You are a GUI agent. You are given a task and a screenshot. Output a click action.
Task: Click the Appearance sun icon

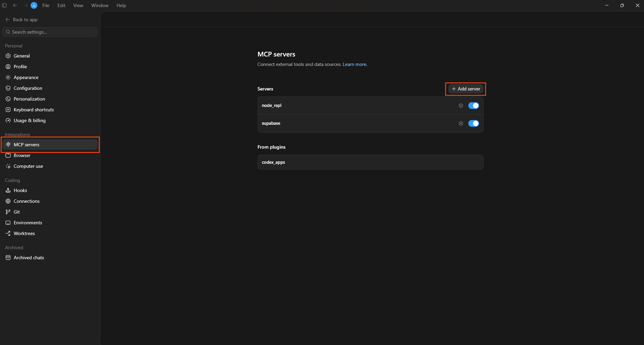8,77
